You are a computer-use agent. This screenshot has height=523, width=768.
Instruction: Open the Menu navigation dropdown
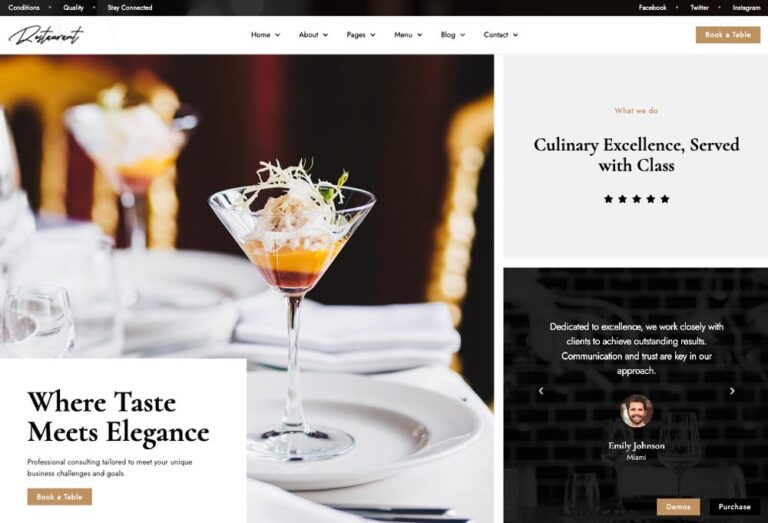tap(408, 35)
